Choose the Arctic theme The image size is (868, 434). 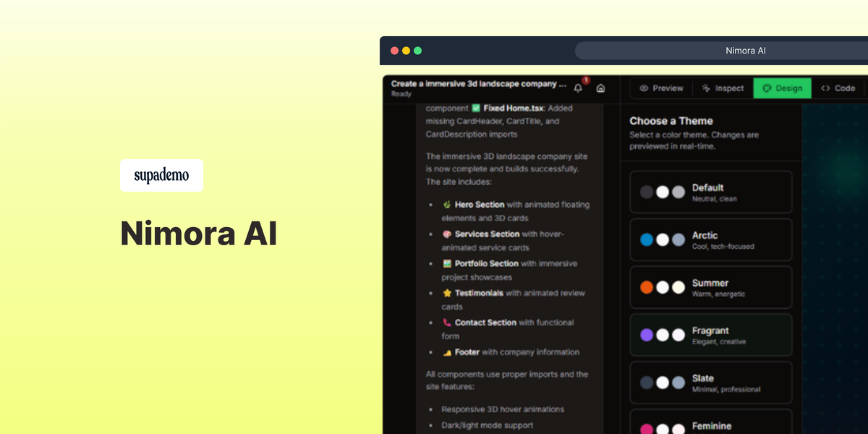tap(711, 239)
